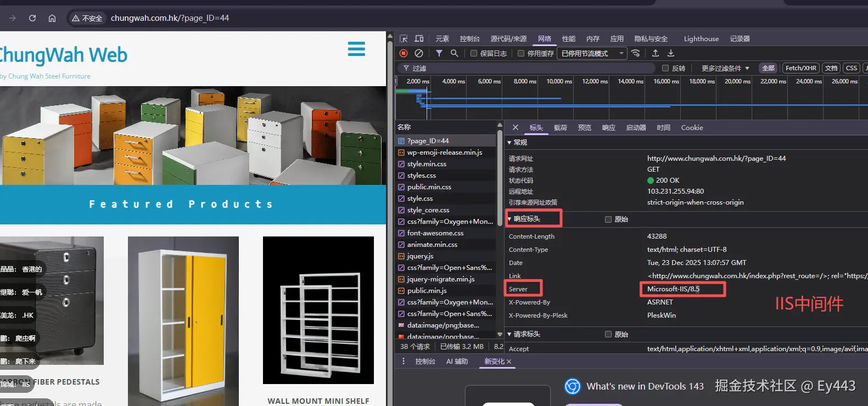Switch to the 控制台 panel tab

tap(470, 39)
